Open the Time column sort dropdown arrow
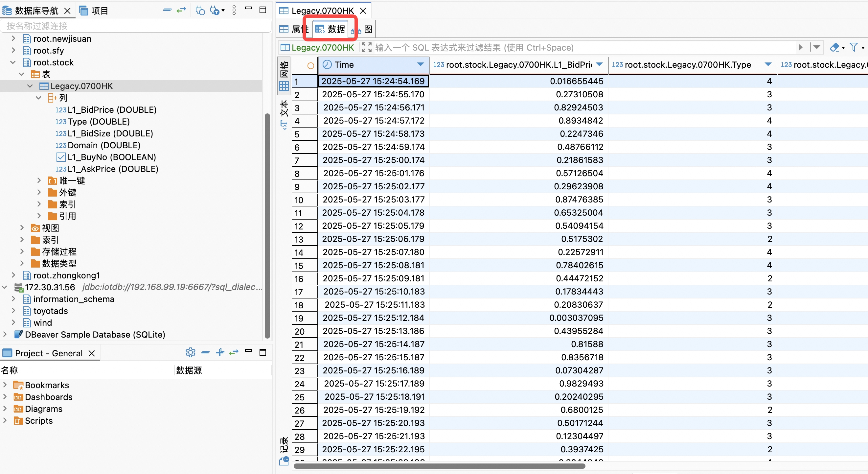 click(x=420, y=64)
